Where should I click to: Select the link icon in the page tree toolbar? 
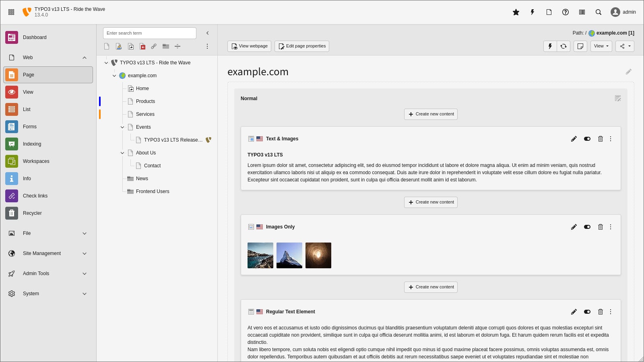[154, 46]
